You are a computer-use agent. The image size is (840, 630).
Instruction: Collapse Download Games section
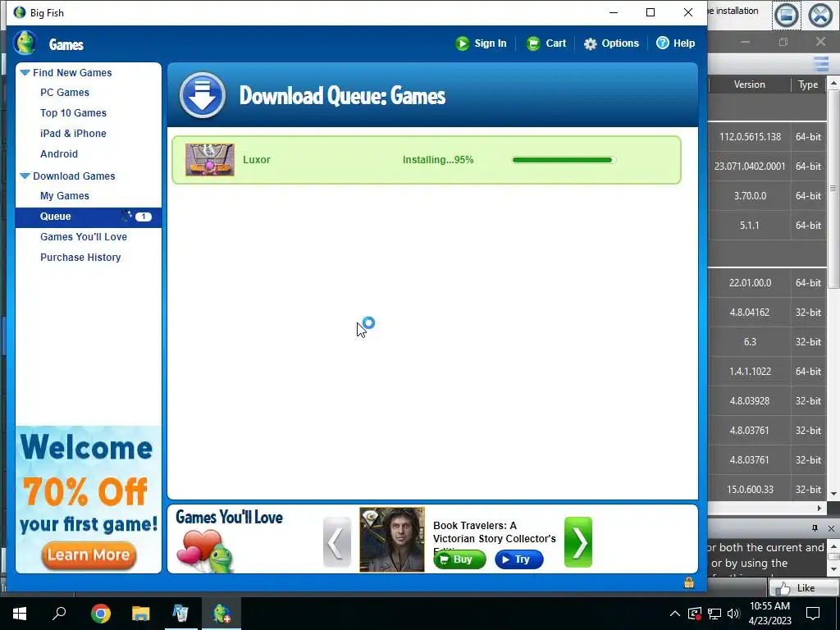point(25,176)
